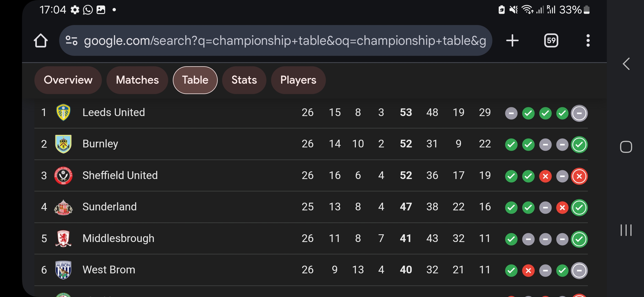Open Chrome three-dot overflow menu

tap(588, 41)
